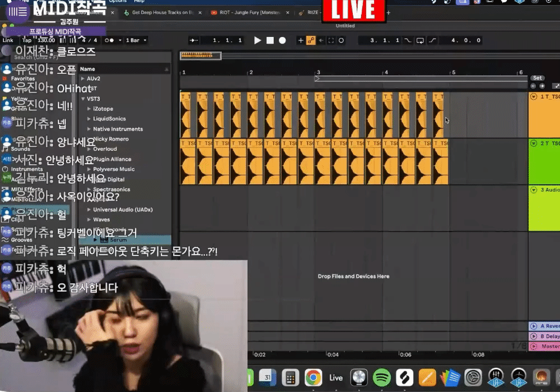The height and width of the screenshot is (392, 560).
Task: Fold track 1 T_TS with its arrow
Action: click(534, 97)
